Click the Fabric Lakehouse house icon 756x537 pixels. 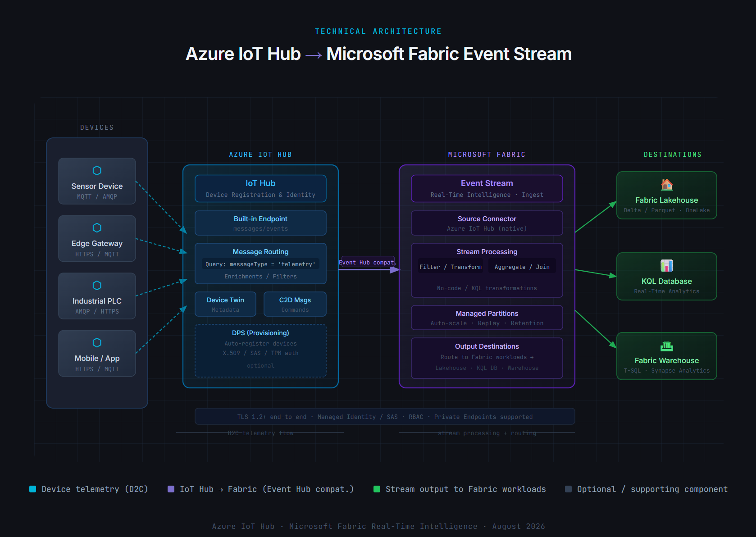coord(667,184)
